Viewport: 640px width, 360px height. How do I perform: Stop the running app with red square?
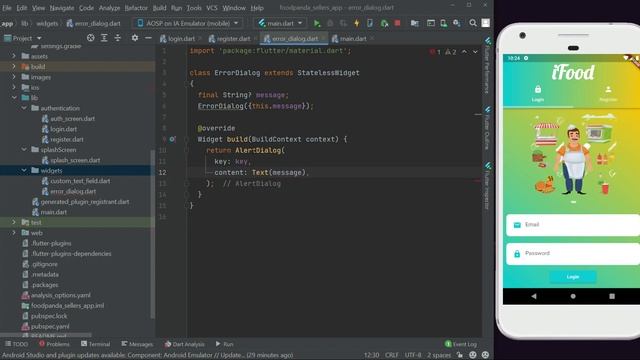397,23
